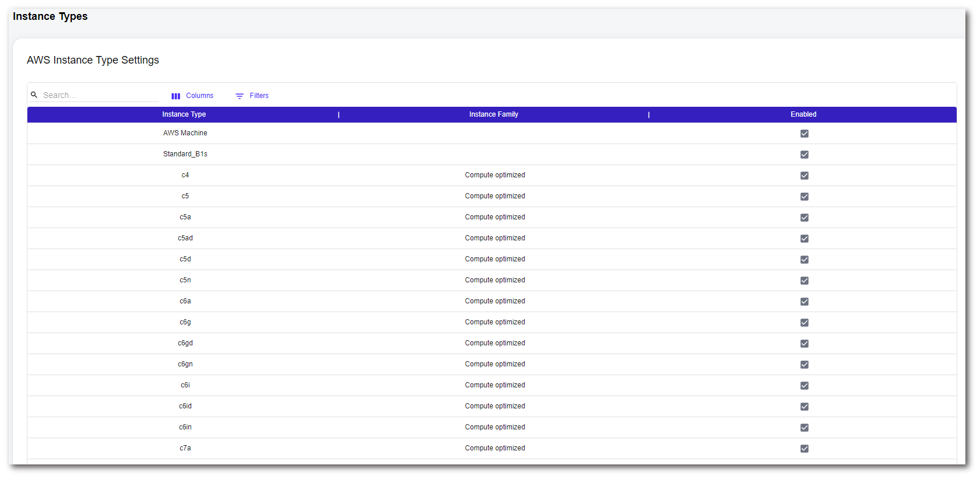Toggle the c6id Enabled checkbox

pyautogui.click(x=805, y=407)
